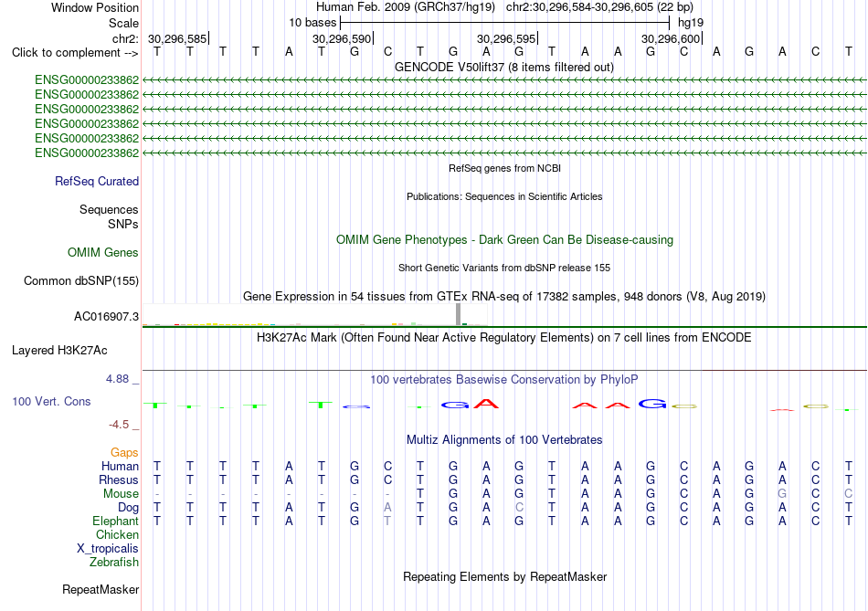868x611 pixels.
Task: Open the 100 Vert. Cons track label
Action: pyautogui.click(x=51, y=401)
